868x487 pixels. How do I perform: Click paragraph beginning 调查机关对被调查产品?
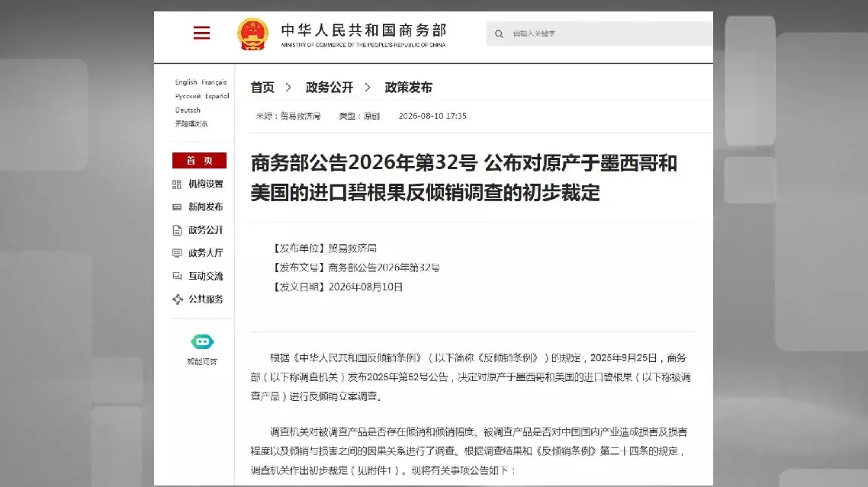469,451
